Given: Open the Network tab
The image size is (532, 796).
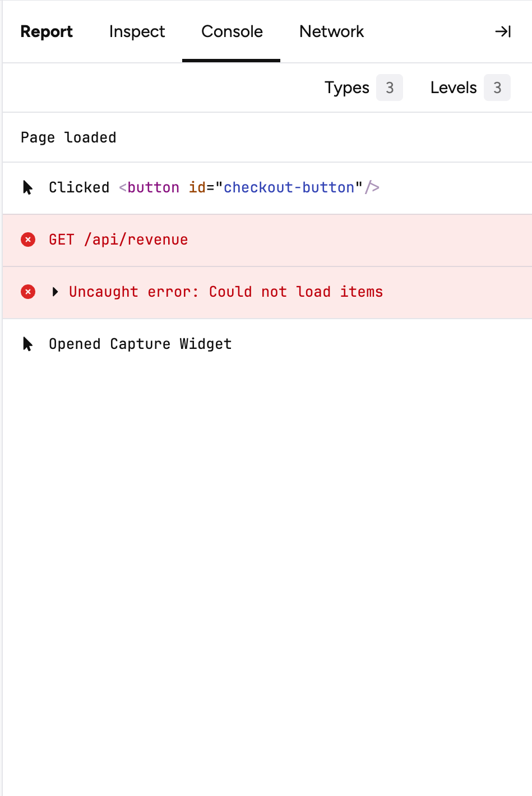Looking at the screenshot, I should 331,32.
